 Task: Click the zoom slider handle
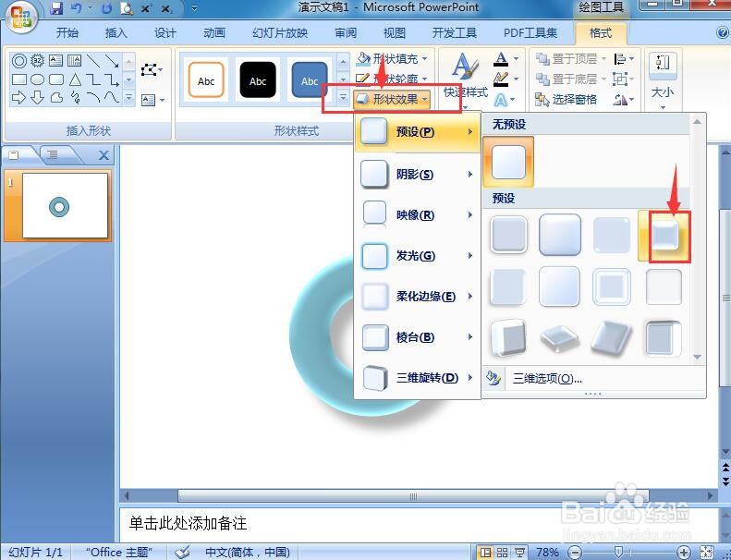pos(617,553)
